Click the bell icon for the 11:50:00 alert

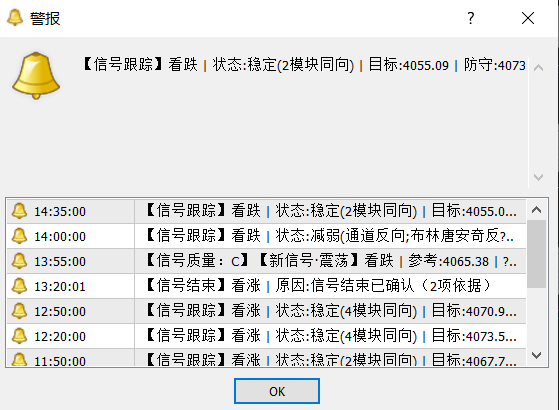point(19,359)
